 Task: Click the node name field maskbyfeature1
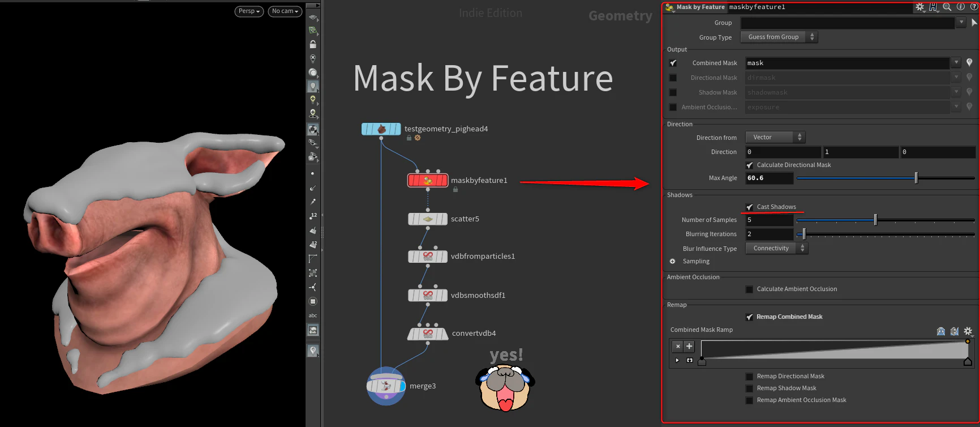point(819,7)
